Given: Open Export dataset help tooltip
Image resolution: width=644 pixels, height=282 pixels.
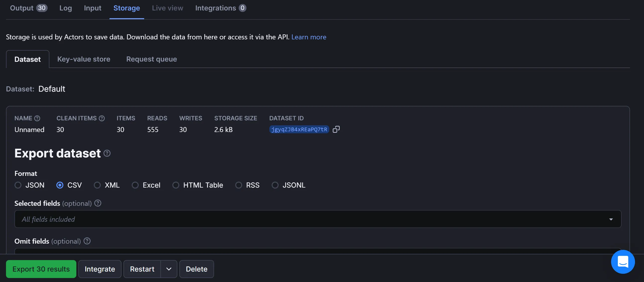Looking at the screenshot, I should (107, 153).
